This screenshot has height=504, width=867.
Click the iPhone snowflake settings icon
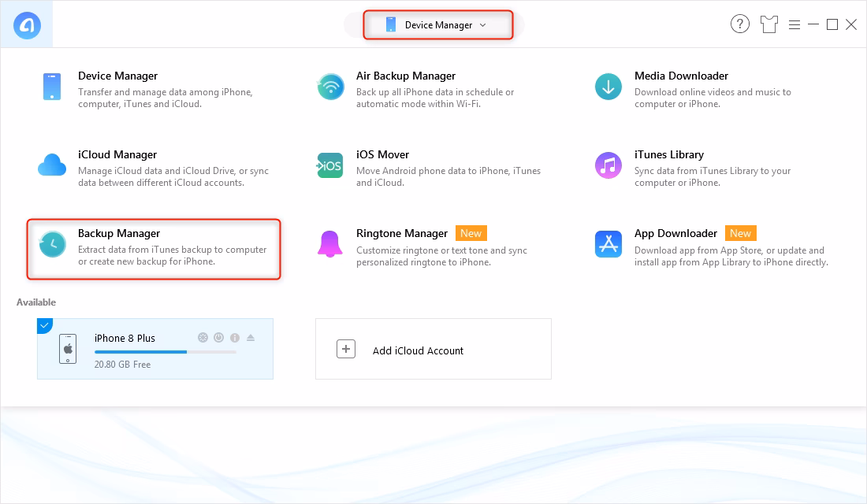pyautogui.click(x=203, y=338)
